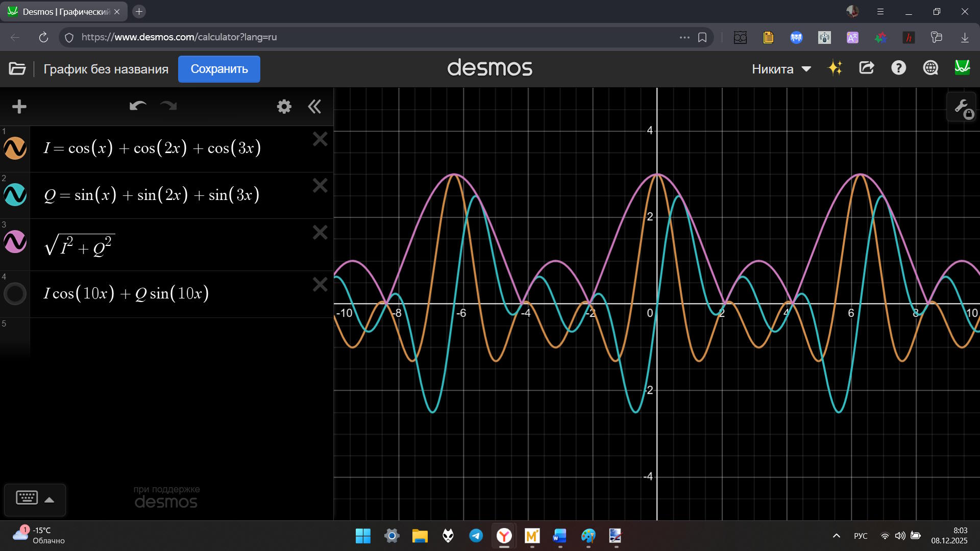Click the sparkle what's new icon

[x=835, y=68]
